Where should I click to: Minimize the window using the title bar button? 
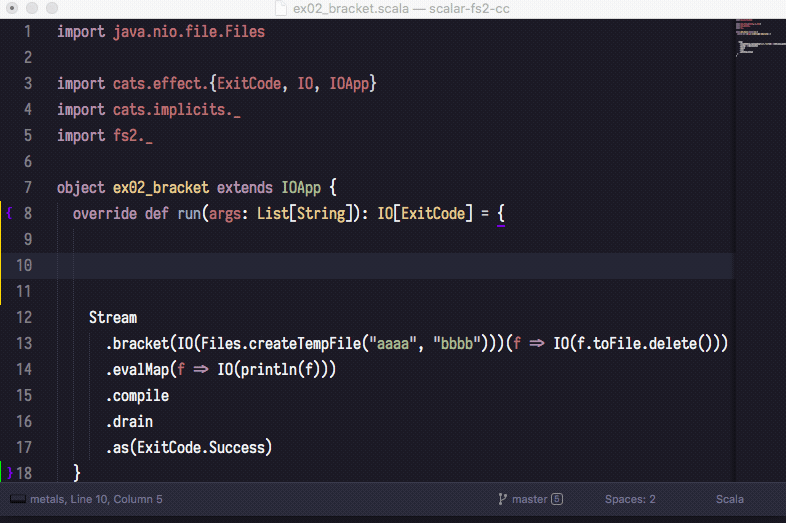[x=32, y=8]
